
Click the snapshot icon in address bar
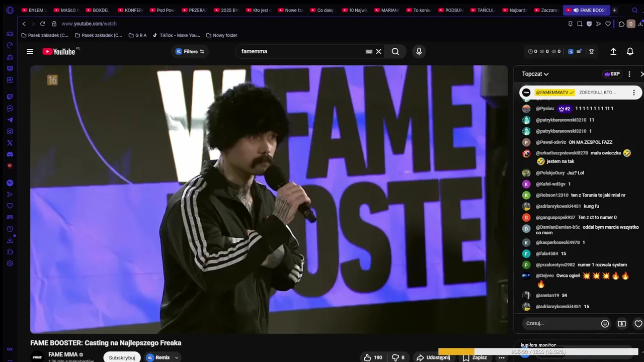(x=580, y=24)
